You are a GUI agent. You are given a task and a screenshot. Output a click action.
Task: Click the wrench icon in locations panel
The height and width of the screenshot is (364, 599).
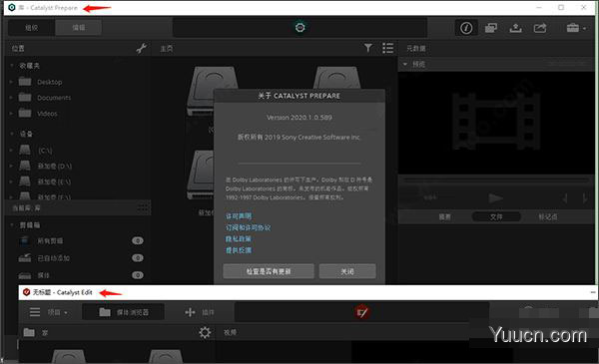(x=142, y=49)
